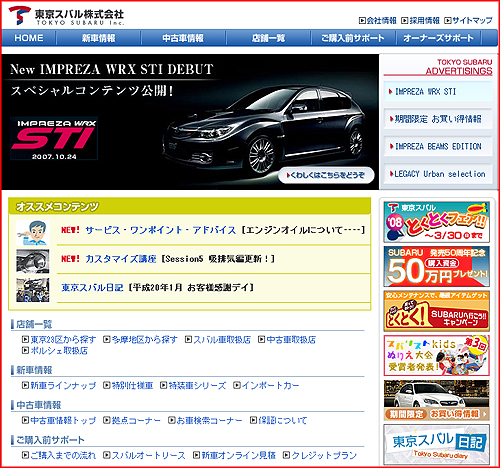Click the 中古車情報 section heading
The width and height of the screenshot is (500, 468).
[x=38, y=405]
